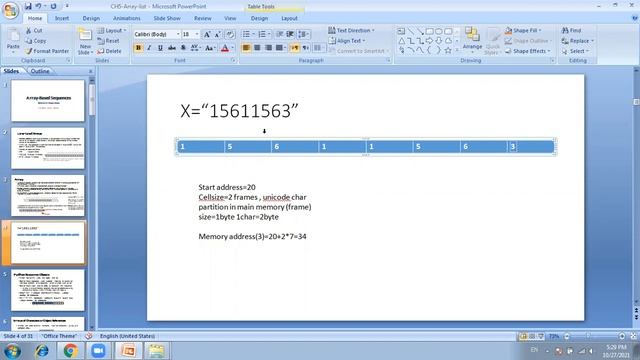640x360 pixels.
Task: Delete the current slide
Action: click(x=109, y=51)
